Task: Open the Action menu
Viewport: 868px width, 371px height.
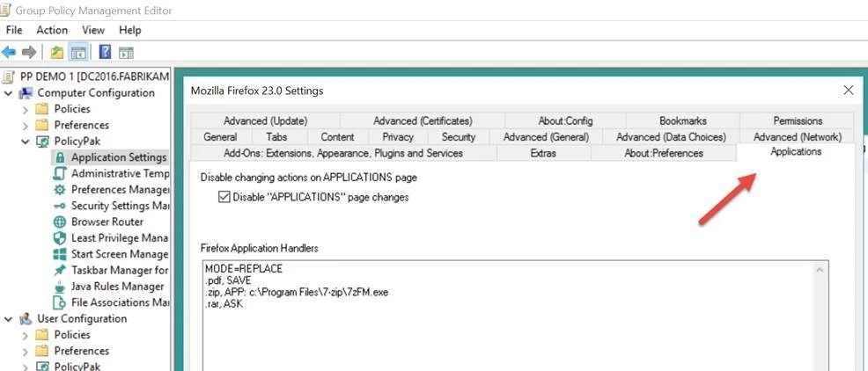Action: coord(52,30)
